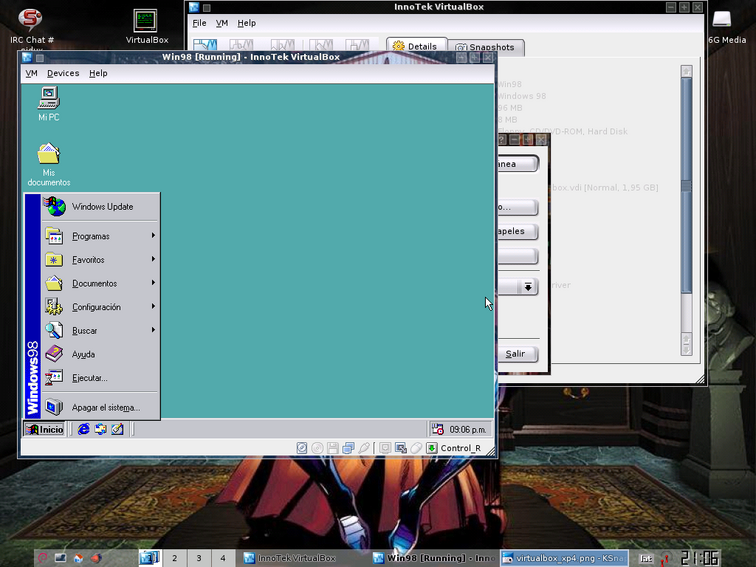Open VM menu in InnoTek VirtualBox manager
The width and height of the screenshot is (756, 567).
point(222,23)
